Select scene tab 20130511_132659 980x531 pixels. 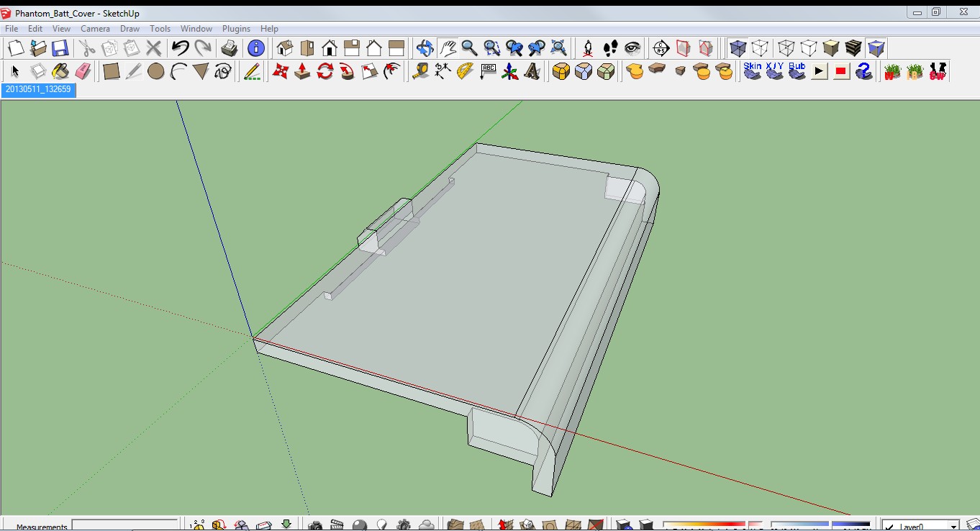(x=38, y=89)
